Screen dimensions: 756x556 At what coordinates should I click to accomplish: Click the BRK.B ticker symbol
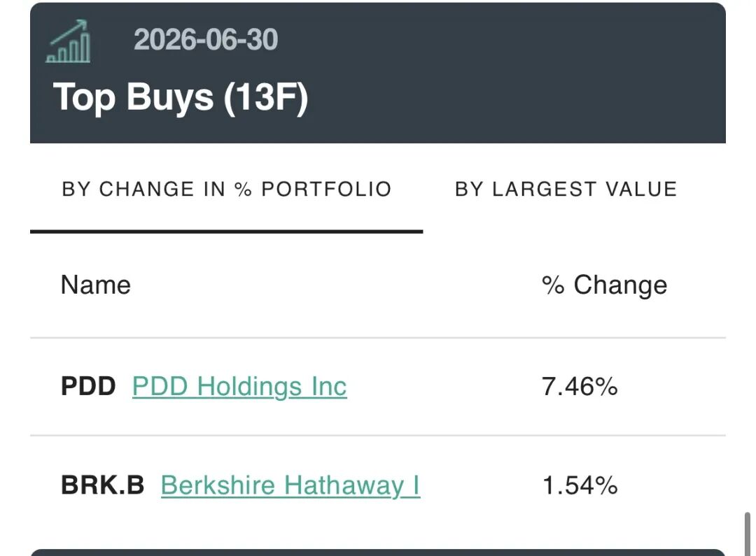tap(102, 485)
